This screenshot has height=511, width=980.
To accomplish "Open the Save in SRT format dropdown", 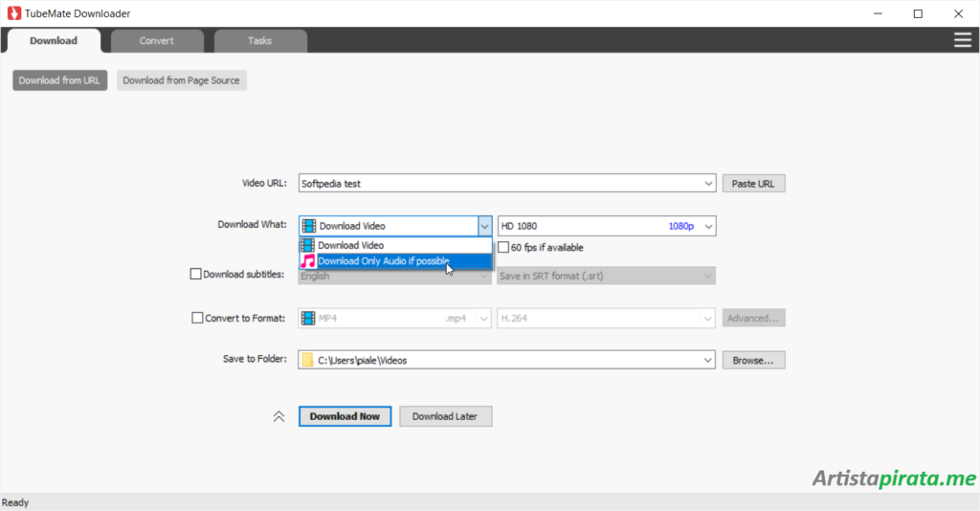I will pyautogui.click(x=606, y=277).
